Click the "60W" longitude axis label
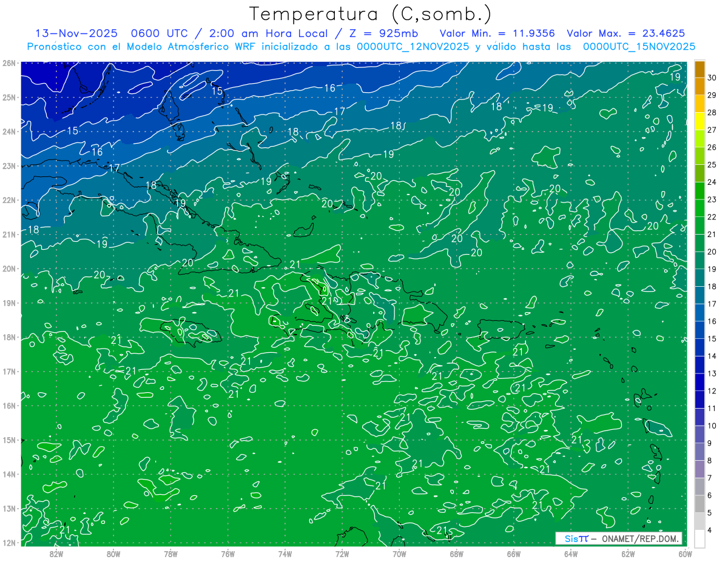 pos(685,554)
